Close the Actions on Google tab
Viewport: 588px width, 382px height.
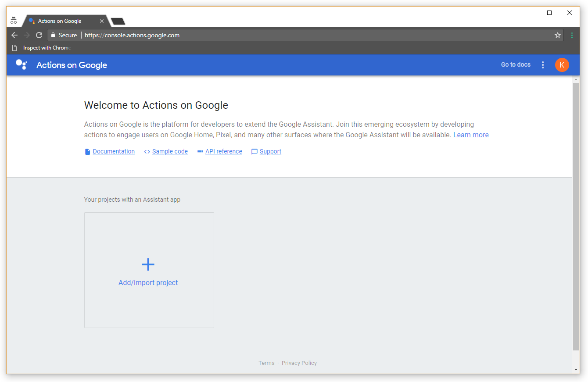click(102, 21)
